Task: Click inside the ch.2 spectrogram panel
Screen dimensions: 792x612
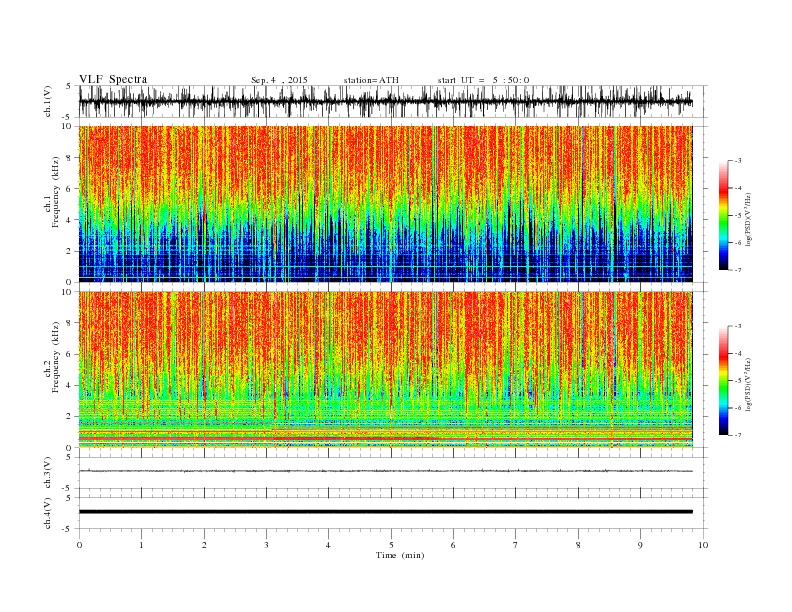Action: (386, 370)
